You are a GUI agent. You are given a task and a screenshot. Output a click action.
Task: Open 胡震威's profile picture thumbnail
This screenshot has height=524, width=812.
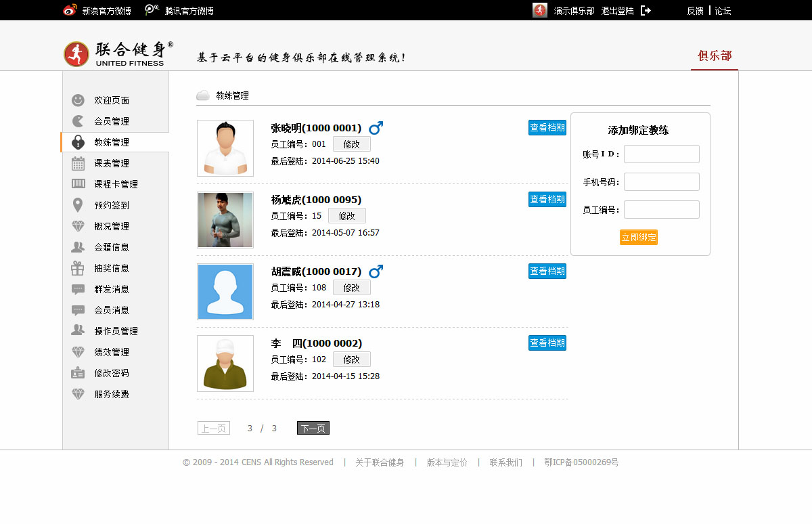coord(225,292)
